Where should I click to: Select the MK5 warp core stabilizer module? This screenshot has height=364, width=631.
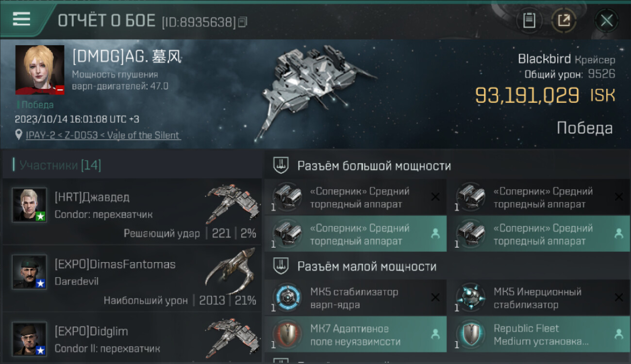click(355, 298)
